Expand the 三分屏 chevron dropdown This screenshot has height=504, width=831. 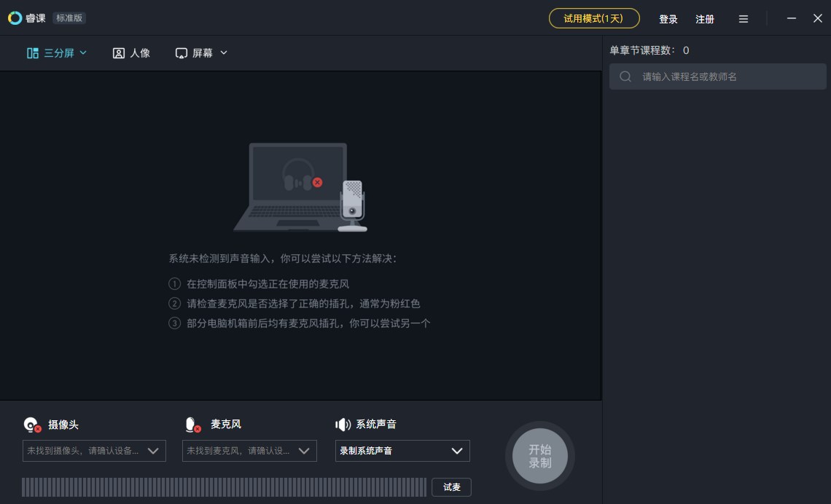pyautogui.click(x=83, y=52)
